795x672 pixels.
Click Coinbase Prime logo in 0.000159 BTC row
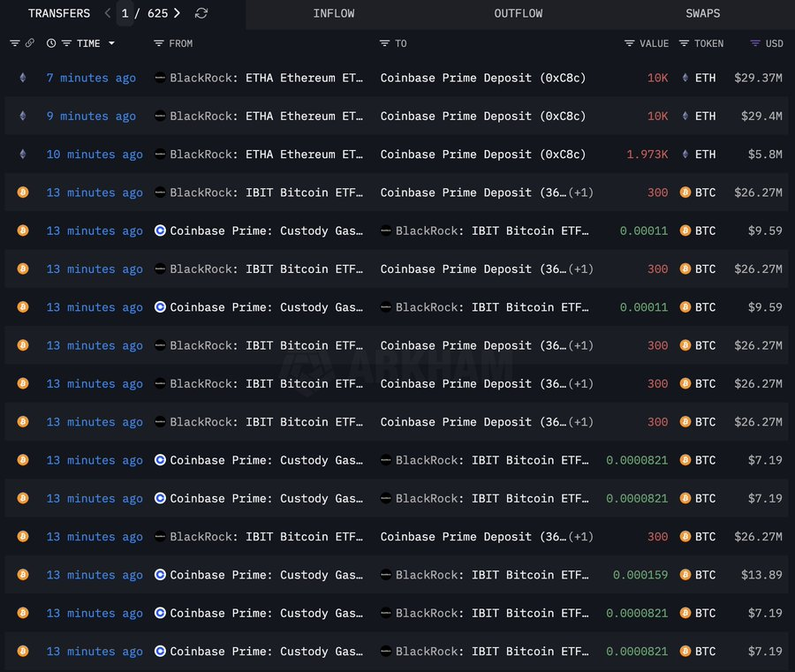[x=160, y=575]
